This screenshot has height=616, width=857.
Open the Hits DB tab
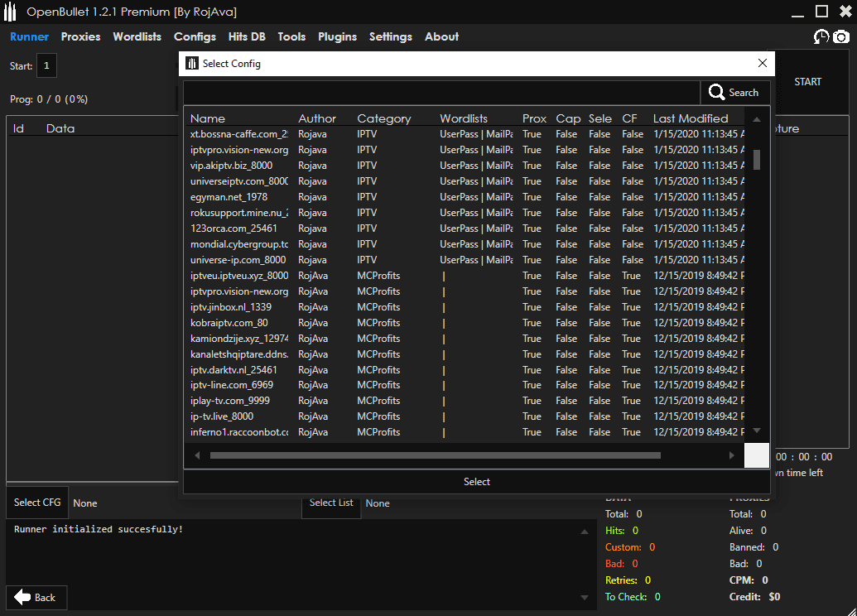coord(247,36)
